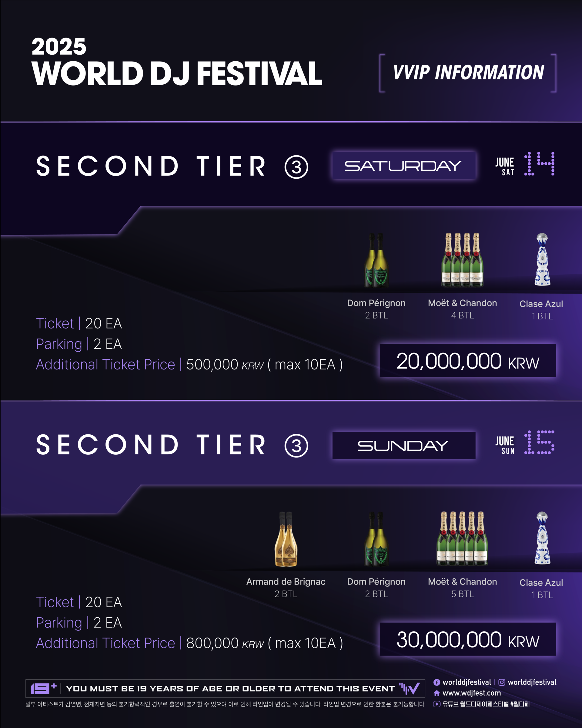Select the SUNDAY day badge
Image resolution: width=582 pixels, height=728 pixels.
404,445
